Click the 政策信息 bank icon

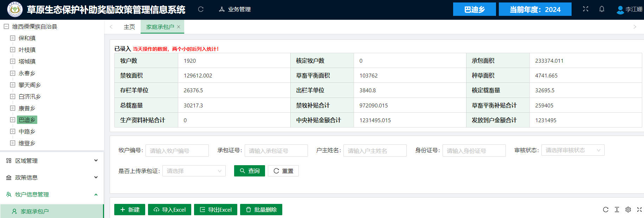tap(9, 177)
